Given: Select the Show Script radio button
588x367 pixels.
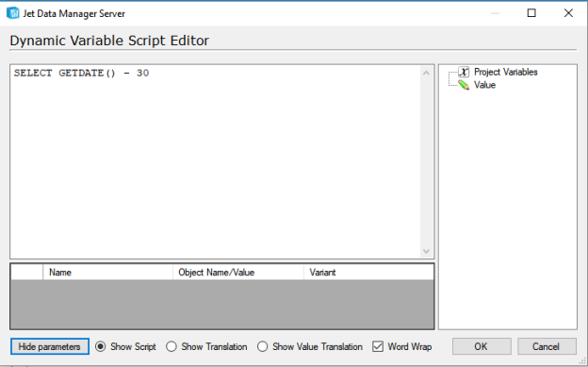Looking at the screenshot, I should pyautogui.click(x=101, y=346).
